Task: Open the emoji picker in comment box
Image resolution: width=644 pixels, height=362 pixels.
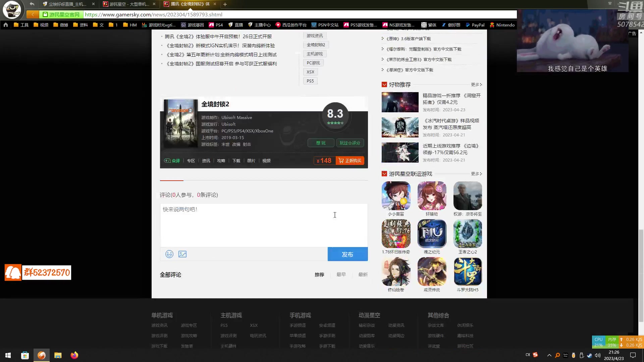Action: 169,254
